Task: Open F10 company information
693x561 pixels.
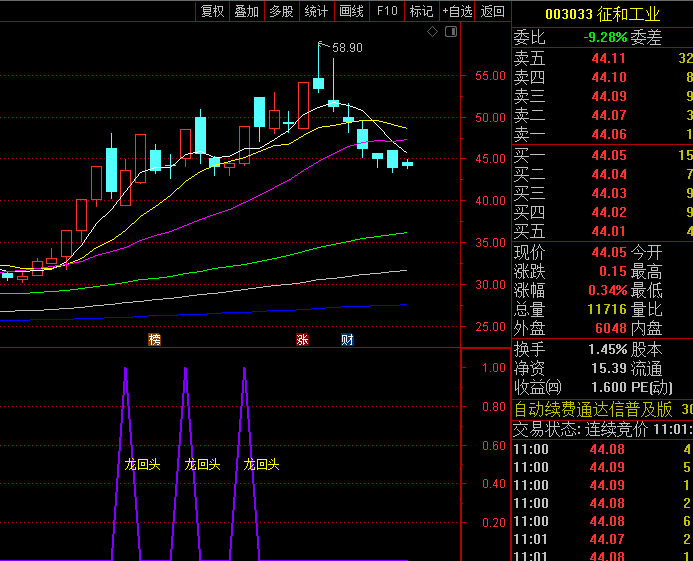Action: point(386,11)
